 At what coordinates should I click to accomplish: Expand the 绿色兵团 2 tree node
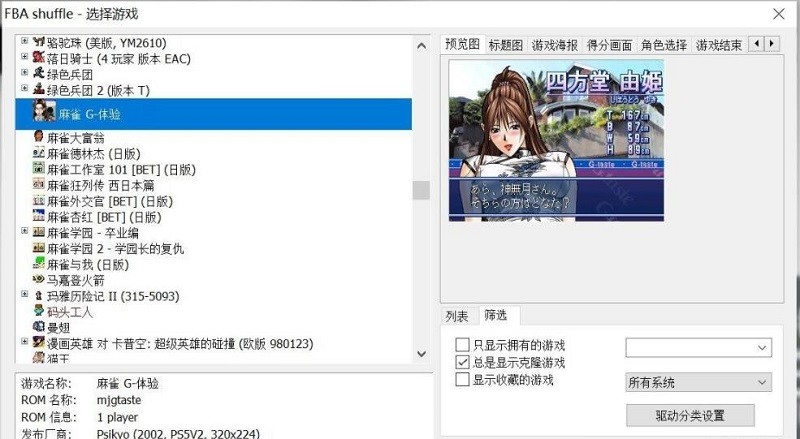(24, 88)
